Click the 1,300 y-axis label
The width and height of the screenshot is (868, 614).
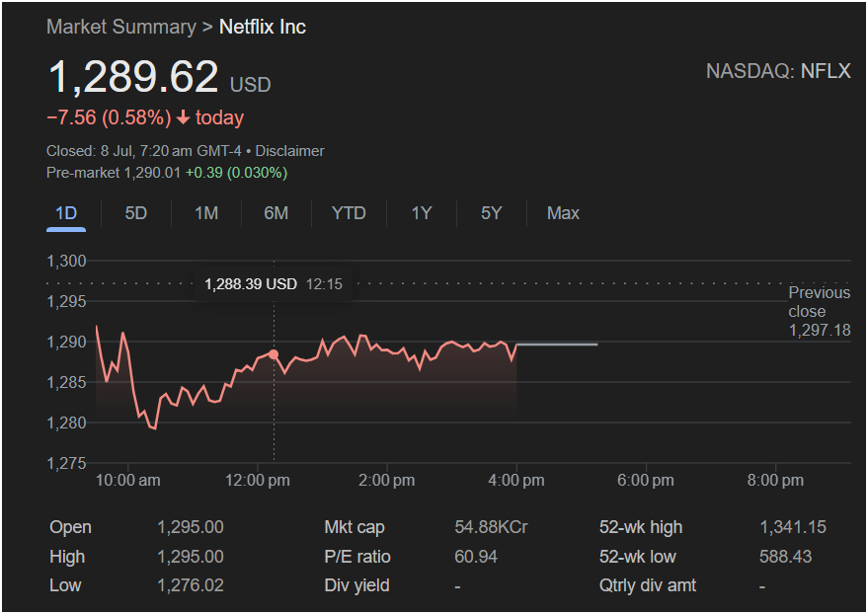tap(66, 261)
